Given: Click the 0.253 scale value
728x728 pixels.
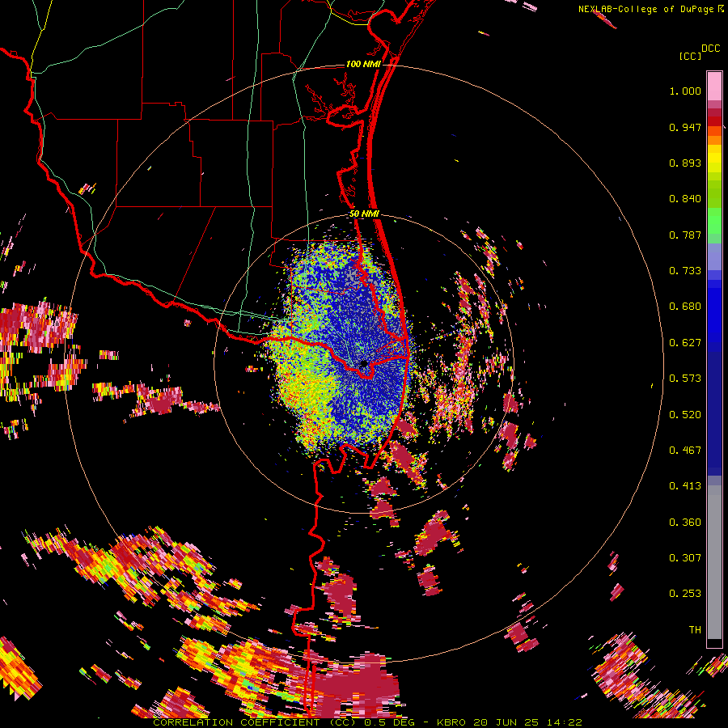Looking at the screenshot, I should (x=685, y=594).
